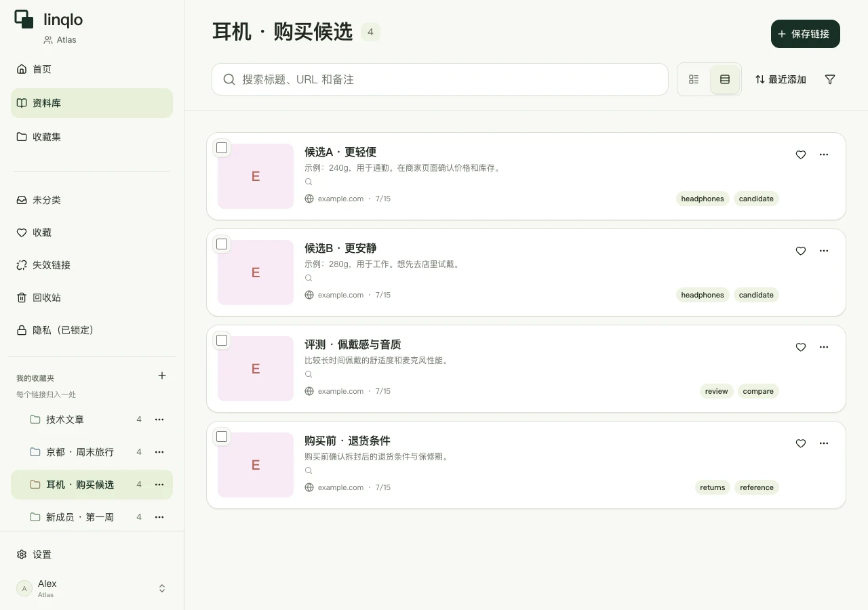Click the reference tag
This screenshot has width=868, height=610.
pyautogui.click(x=757, y=487)
